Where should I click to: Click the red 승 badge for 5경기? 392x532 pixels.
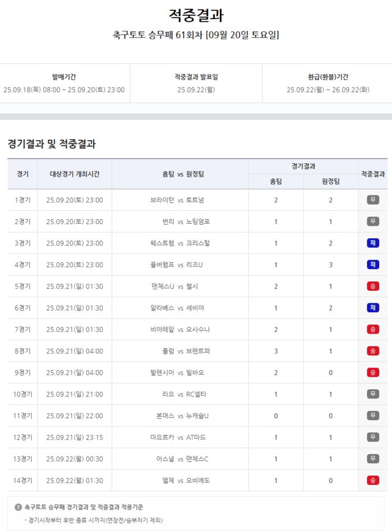click(x=373, y=286)
